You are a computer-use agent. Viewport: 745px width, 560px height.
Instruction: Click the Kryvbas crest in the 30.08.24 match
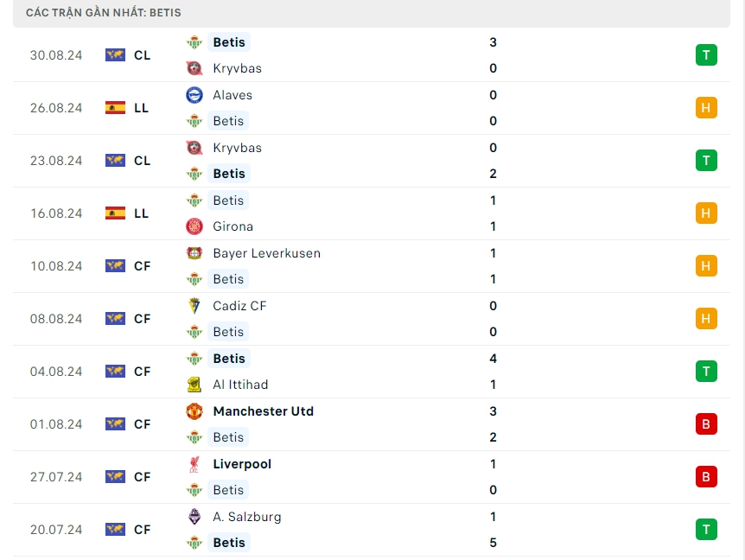click(x=194, y=68)
